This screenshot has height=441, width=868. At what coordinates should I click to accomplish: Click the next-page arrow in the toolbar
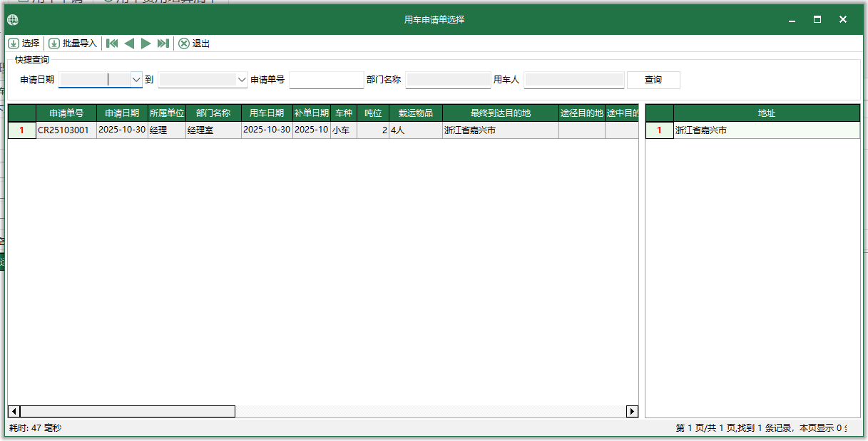click(x=146, y=43)
